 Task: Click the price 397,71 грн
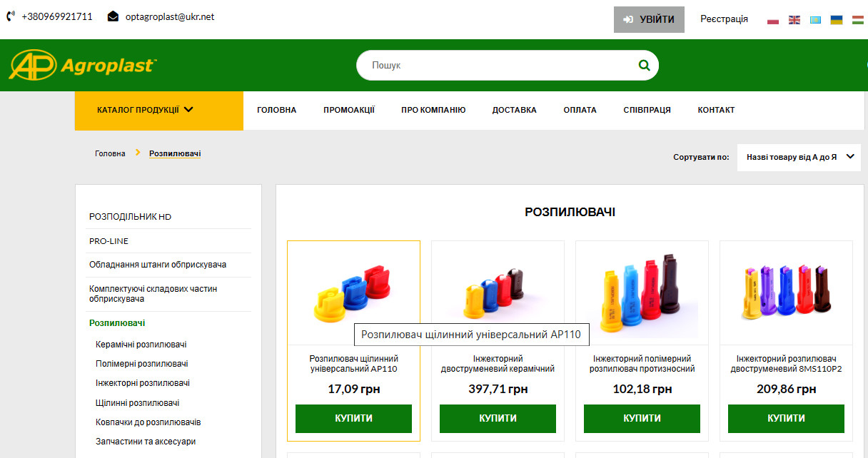pos(498,390)
